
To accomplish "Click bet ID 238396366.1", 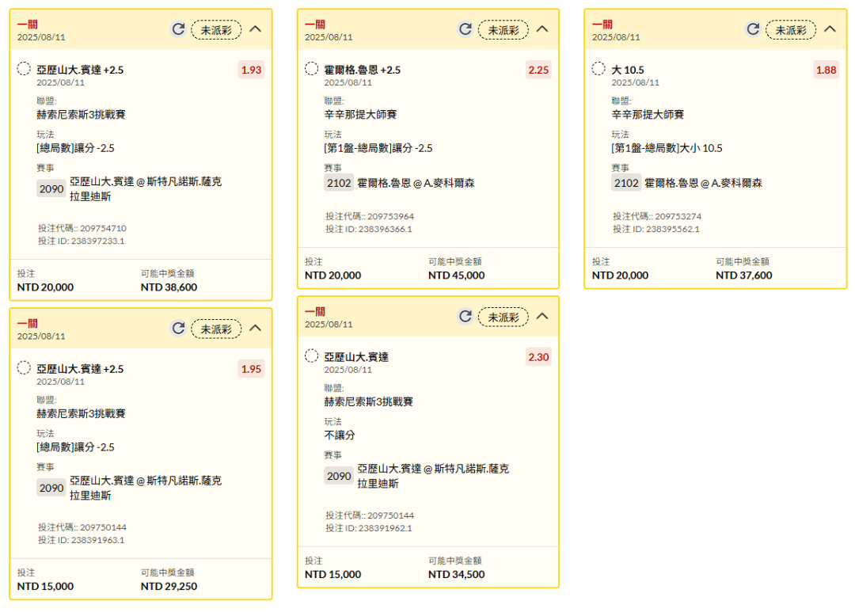I will click(x=385, y=229).
